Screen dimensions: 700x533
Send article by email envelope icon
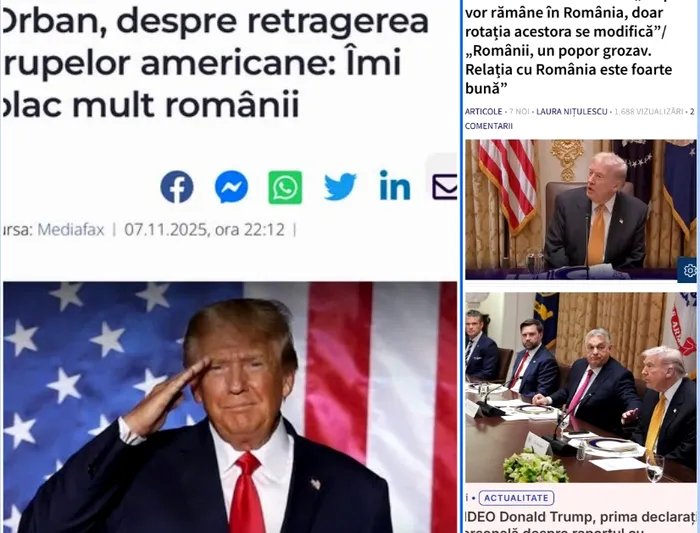(445, 187)
